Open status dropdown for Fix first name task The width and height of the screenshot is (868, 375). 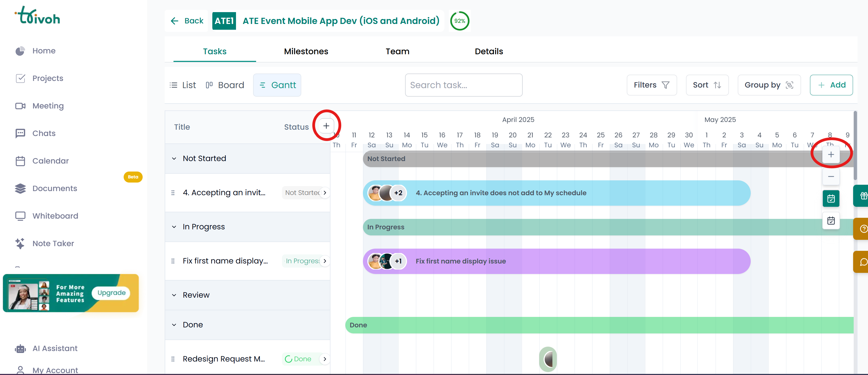324,260
